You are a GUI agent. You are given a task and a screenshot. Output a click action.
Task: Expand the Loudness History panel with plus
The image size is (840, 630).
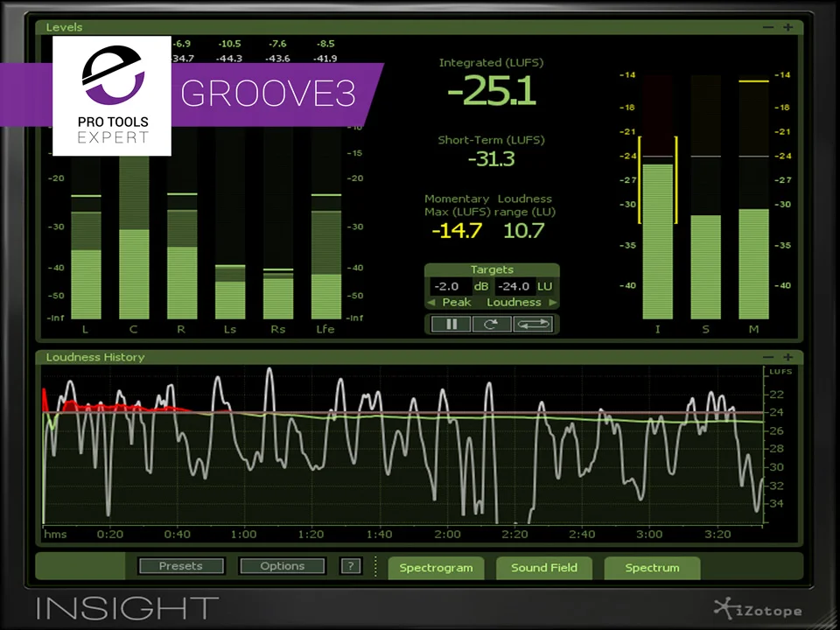787,357
